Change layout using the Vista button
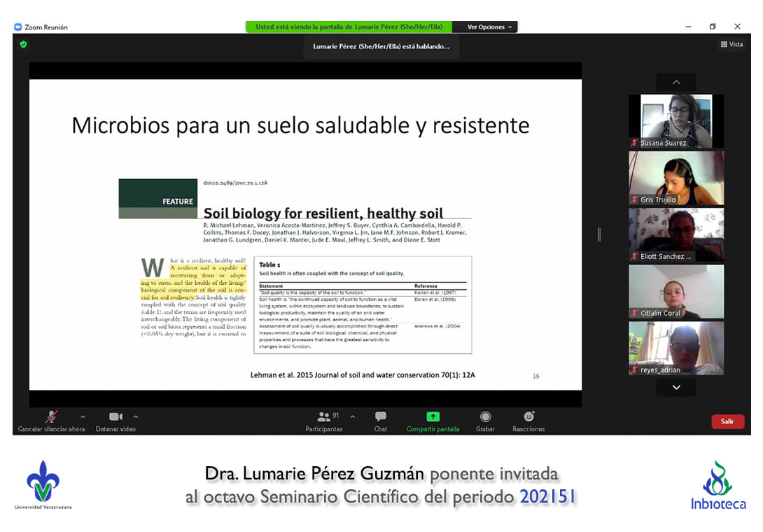Viewport: 763px width, 532px height. pos(731,44)
